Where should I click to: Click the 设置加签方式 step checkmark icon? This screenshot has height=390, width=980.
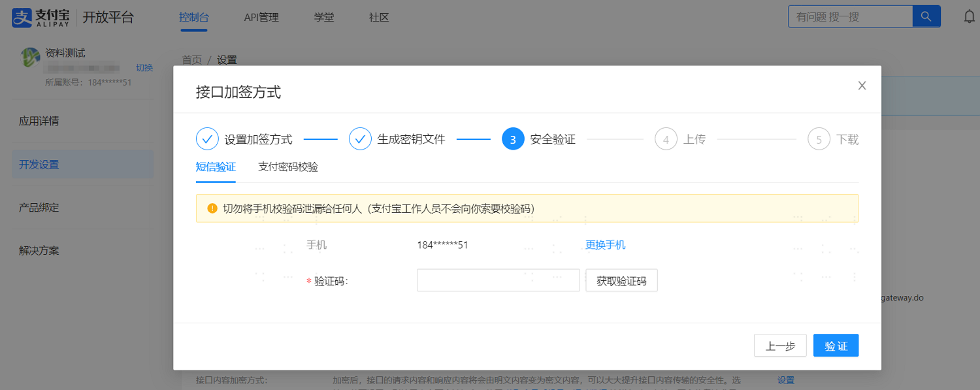pyautogui.click(x=207, y=139)
